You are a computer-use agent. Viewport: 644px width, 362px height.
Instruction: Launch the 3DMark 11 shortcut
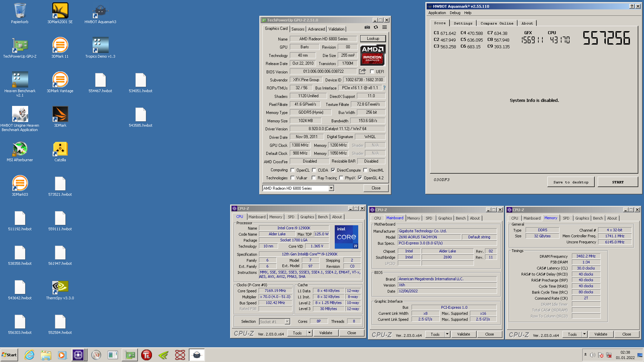coord(60,48)
